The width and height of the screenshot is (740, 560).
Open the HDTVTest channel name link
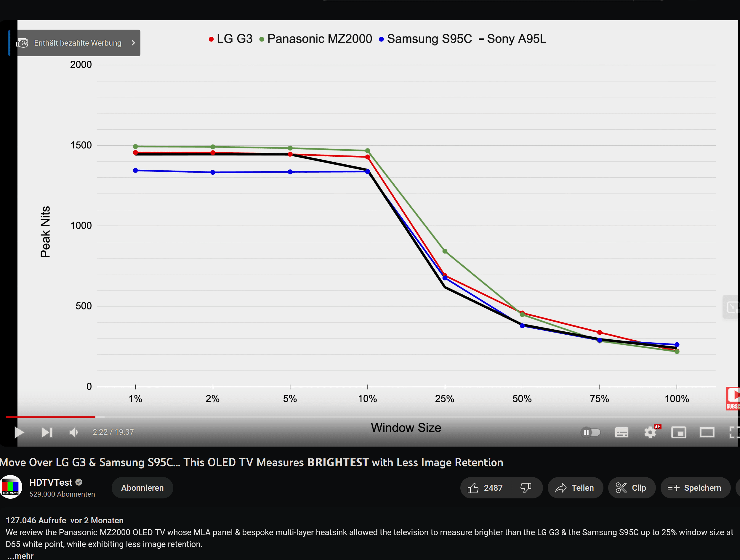(51, 482)
